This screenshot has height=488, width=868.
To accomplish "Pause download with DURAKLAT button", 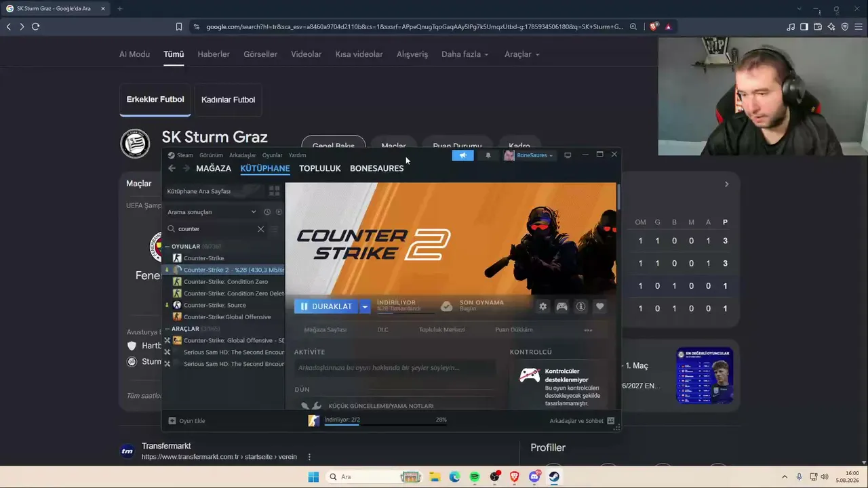I will 326,306.
